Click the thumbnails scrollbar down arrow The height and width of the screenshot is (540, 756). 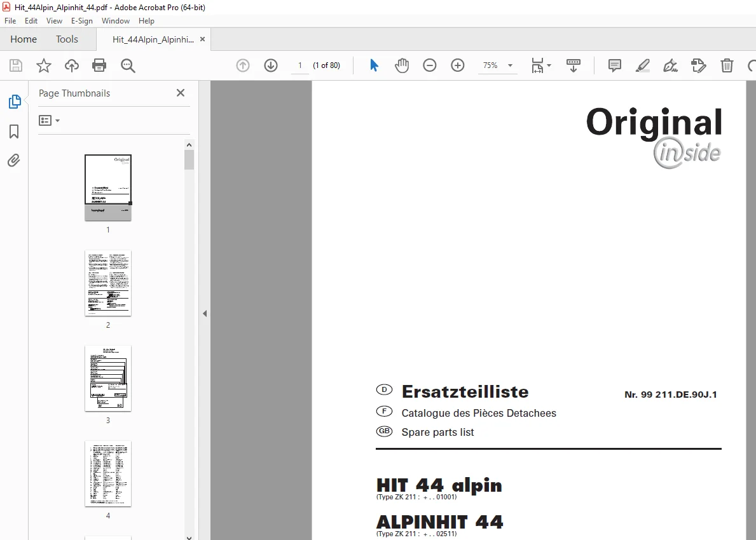(x=189, y=537)
